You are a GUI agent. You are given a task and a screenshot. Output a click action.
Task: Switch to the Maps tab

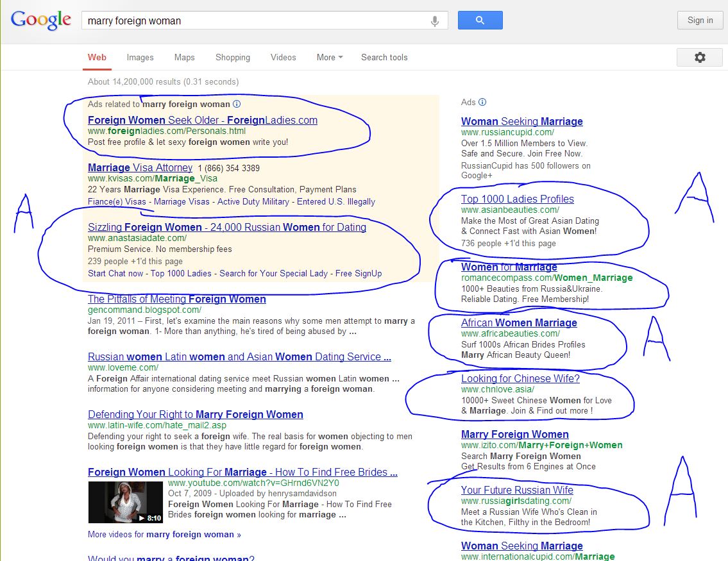pyautogui.click(x=184, y=58)
